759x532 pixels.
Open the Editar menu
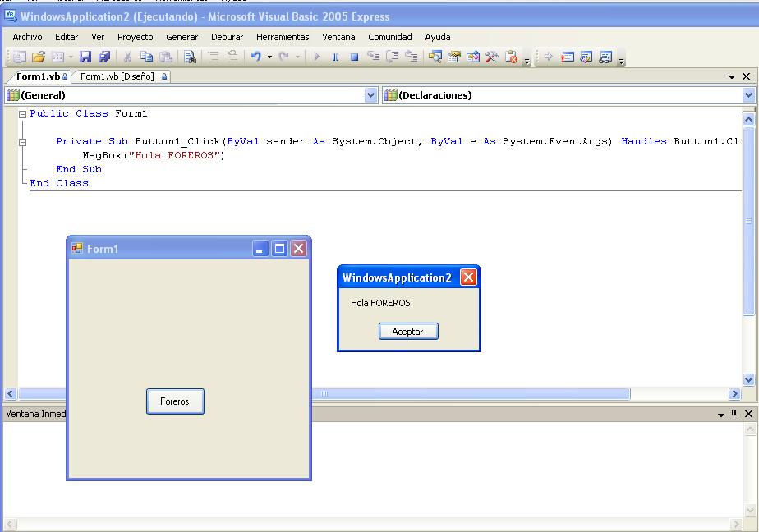pyautogui.click(x=67, y=37)
